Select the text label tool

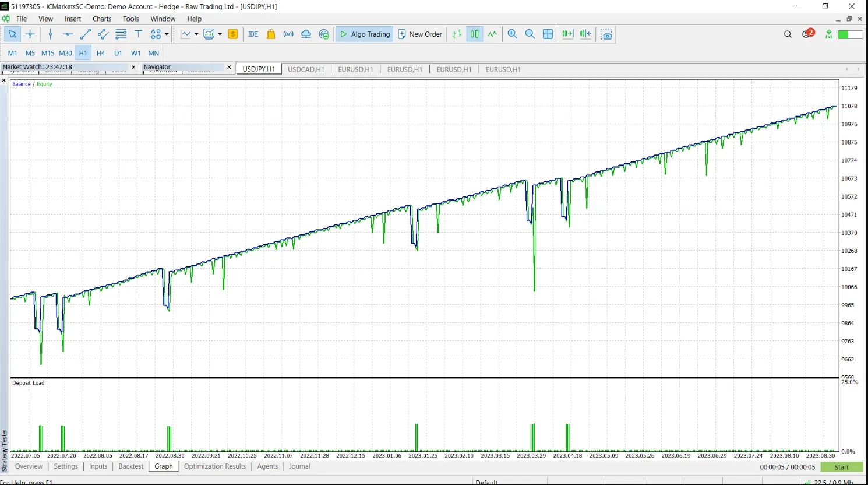(139, 34)
